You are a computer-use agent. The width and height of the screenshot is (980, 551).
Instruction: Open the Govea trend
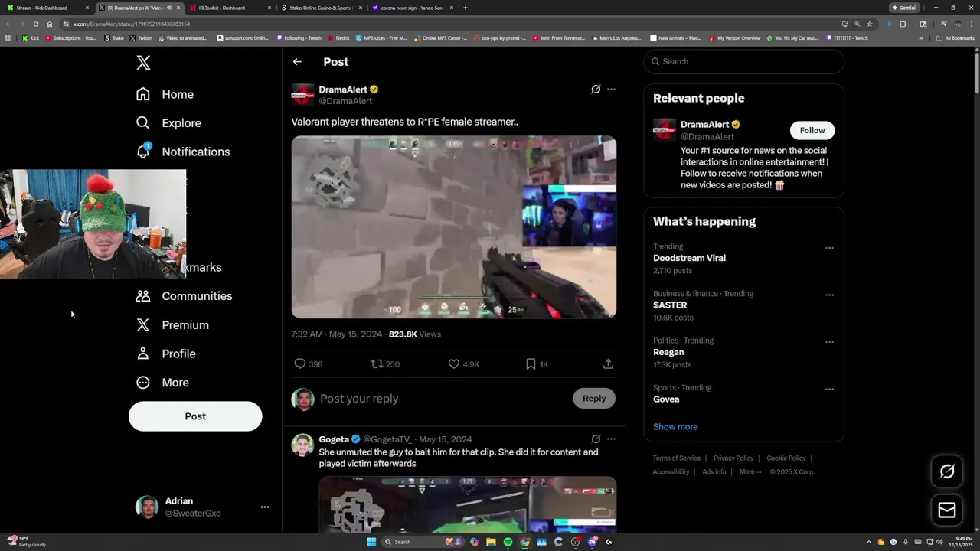[x=666, y=399]
